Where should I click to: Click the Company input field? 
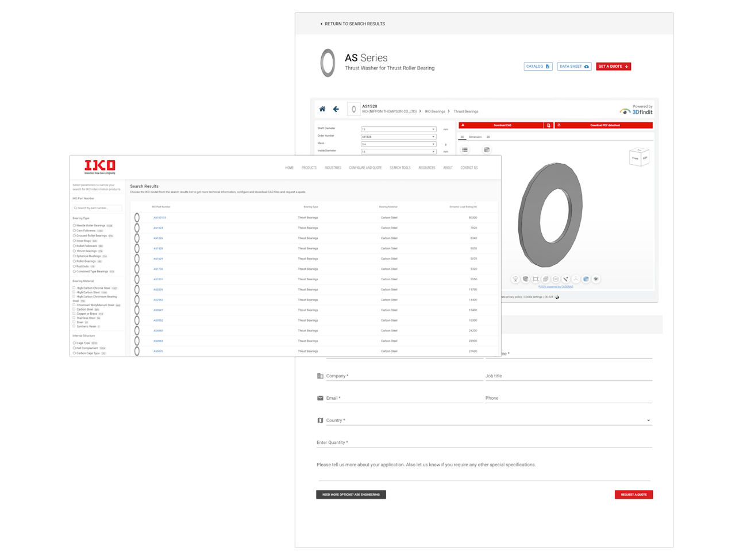[405, 376]
